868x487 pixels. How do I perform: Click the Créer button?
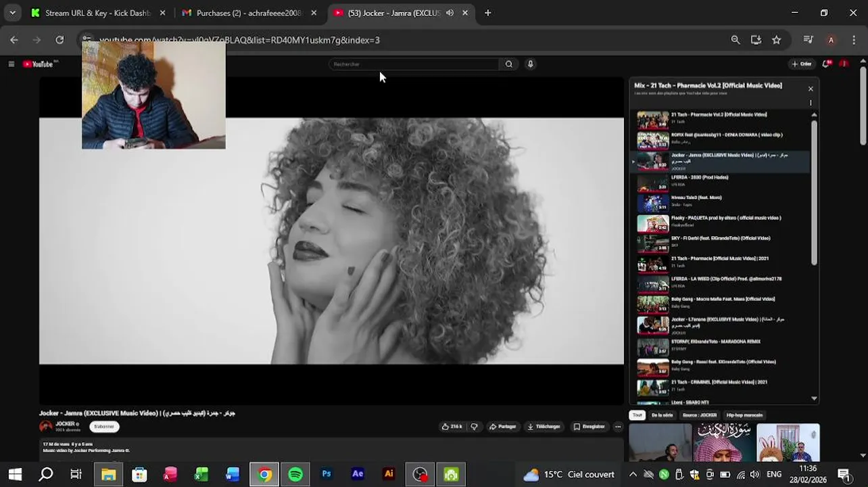(x=801, y=64)
